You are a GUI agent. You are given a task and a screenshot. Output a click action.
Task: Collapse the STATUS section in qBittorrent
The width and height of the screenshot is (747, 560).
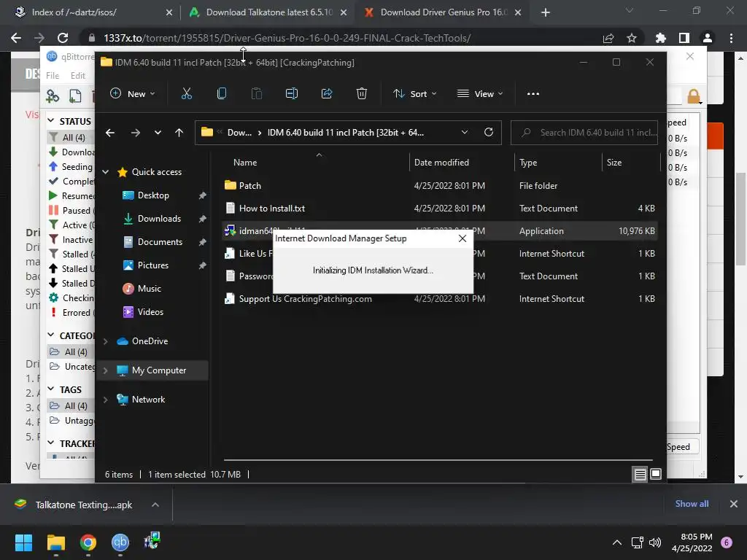pyautogui.click(x=51, y=121)
